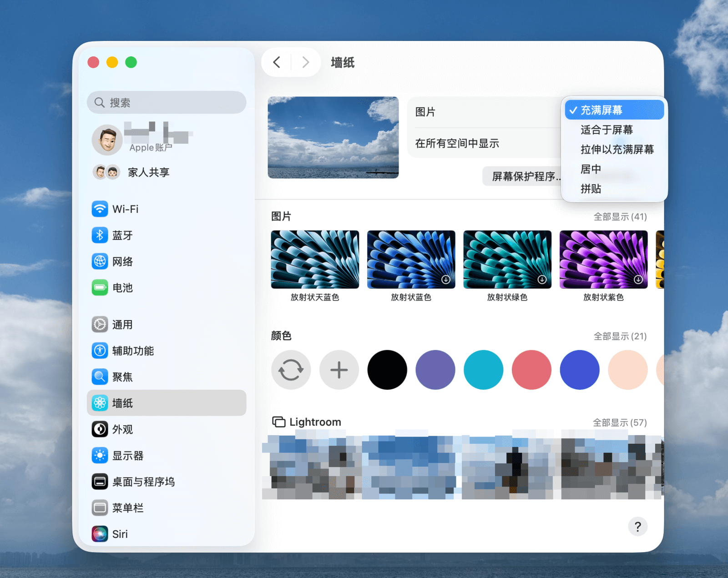Click the 搜索 search field
The height and width of the screenshot is (578, 728).
click(x=167, y=103)
